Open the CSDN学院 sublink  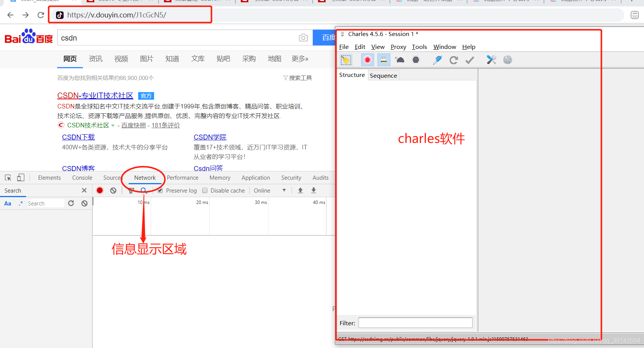tap(210, 137)
